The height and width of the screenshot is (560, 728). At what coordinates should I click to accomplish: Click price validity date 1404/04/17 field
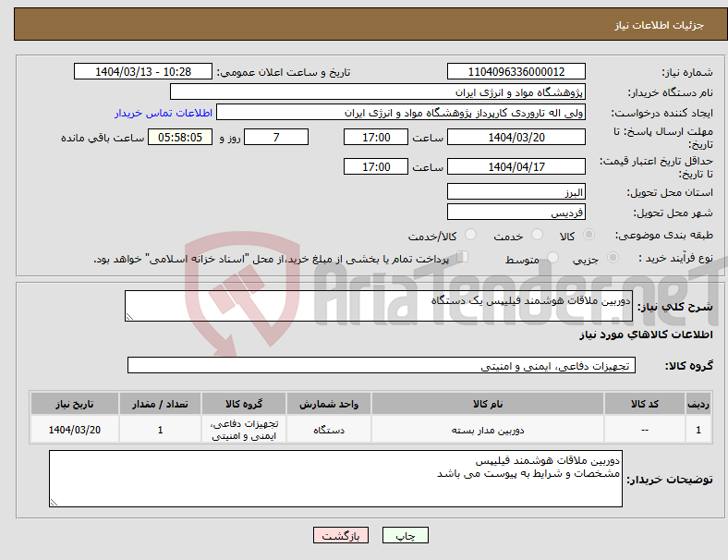click(516, 166)
